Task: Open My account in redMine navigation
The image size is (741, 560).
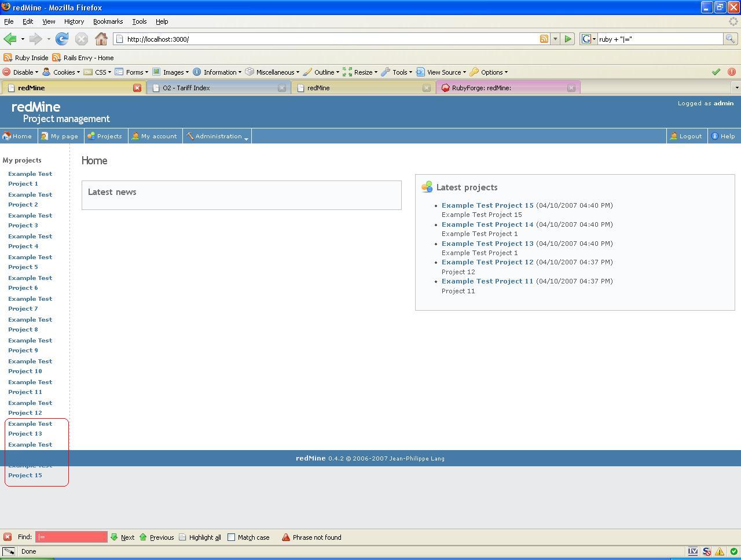Action: click(155, 137)
